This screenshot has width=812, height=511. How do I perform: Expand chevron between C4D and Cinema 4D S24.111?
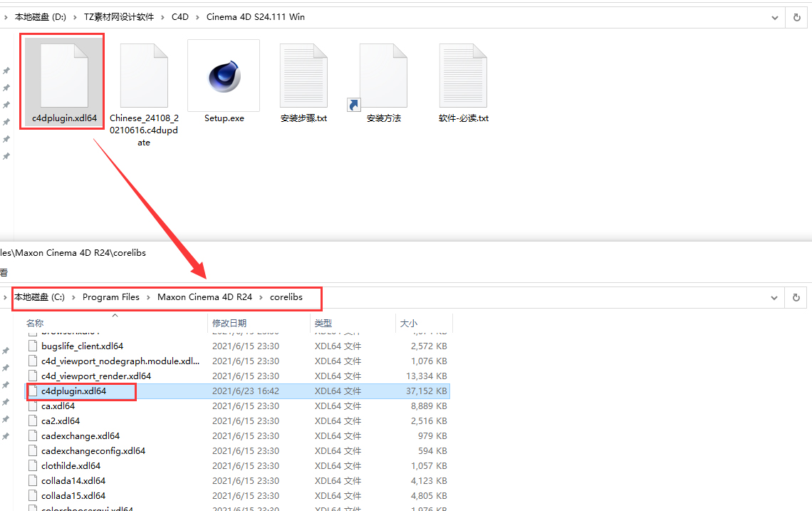coord(197,17)
